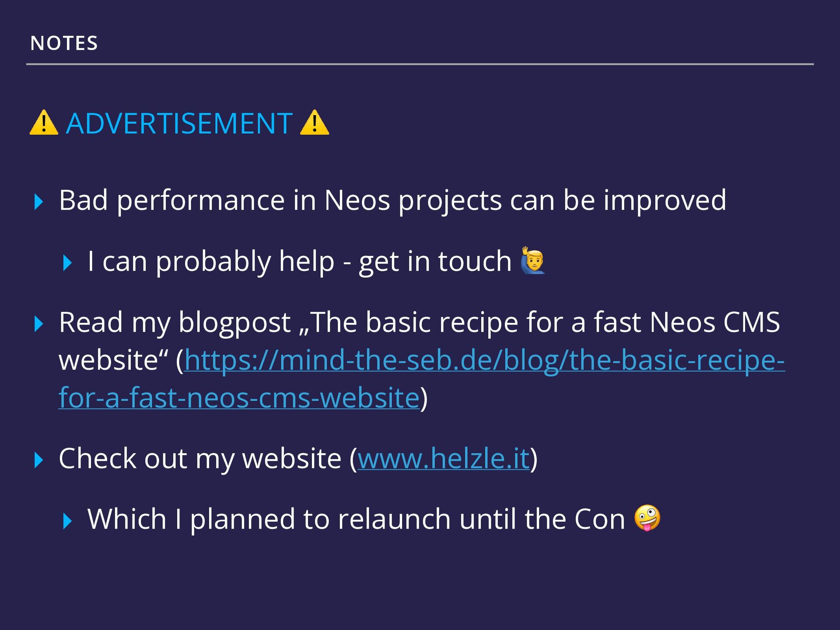Click the horizontal divider under NOTES
Screen dimensions: 840x630
[420, 64]
